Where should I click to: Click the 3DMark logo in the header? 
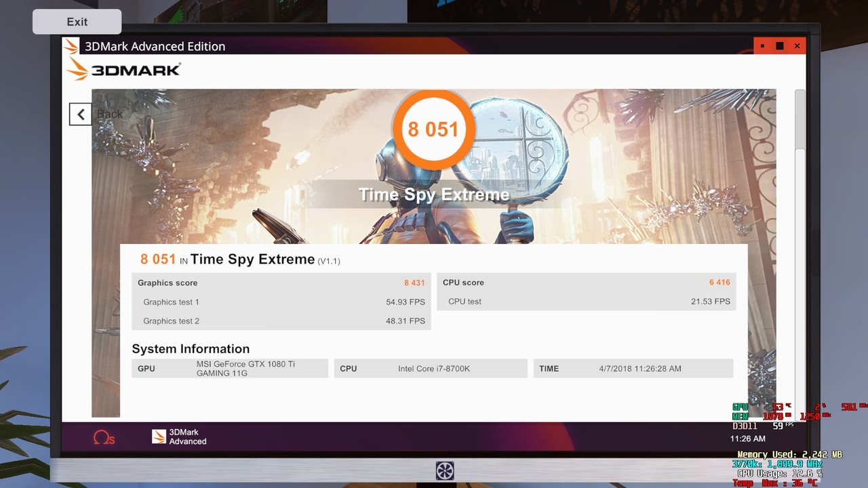coord(124,69)
